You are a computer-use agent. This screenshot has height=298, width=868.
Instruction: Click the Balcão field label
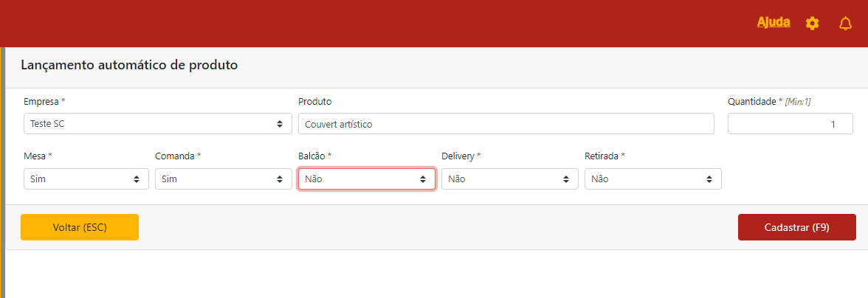314,156
